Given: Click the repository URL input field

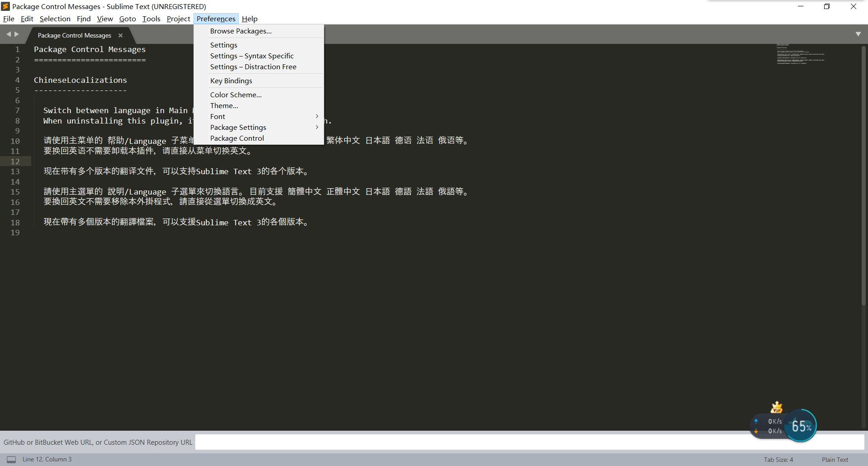Looking at the screenshot, I should pos(529,442).
